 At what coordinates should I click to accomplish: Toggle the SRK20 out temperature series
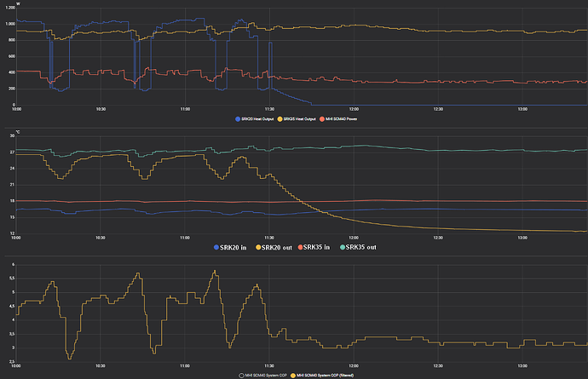pos(271,247)
